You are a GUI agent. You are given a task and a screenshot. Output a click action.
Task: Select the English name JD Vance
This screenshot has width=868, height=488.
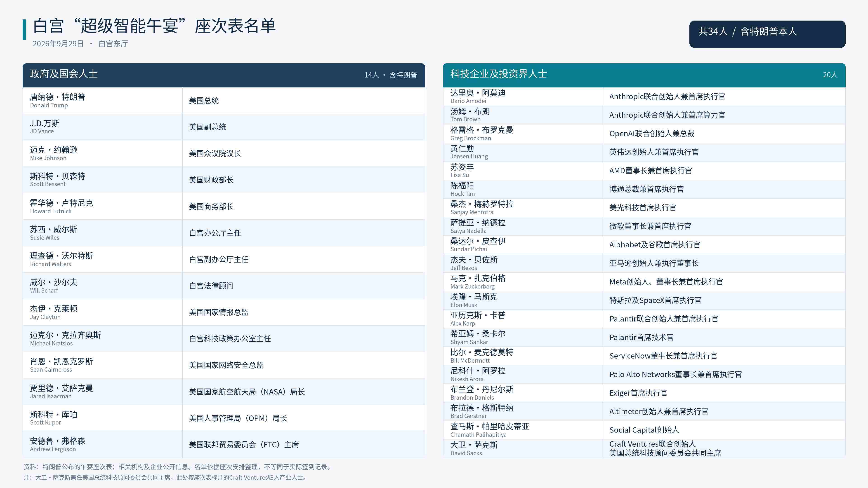[x=42, y=131]
